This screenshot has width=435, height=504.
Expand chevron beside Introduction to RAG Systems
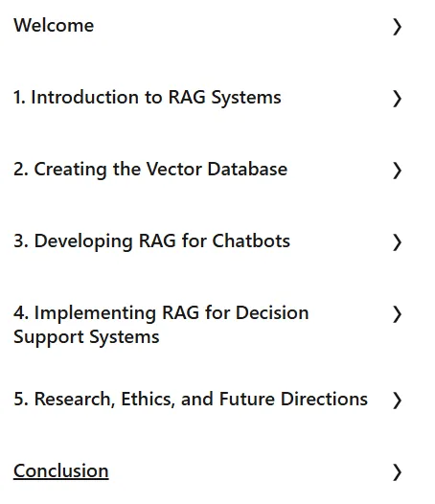pos(397,99)
